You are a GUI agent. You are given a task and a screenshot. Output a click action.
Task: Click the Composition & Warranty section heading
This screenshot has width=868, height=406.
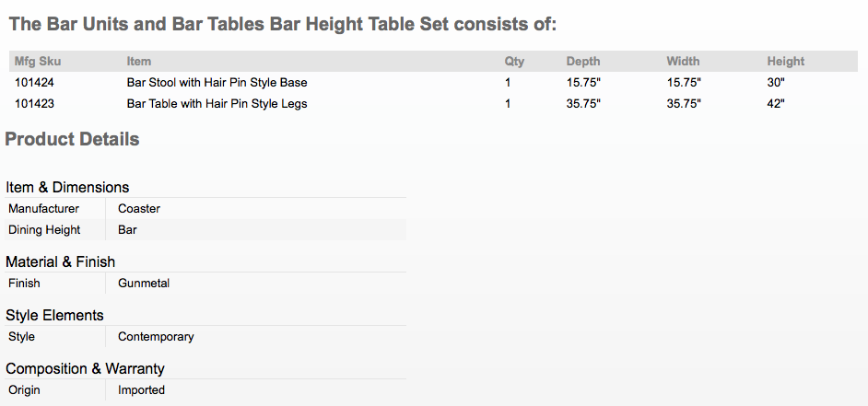point(86,369)
